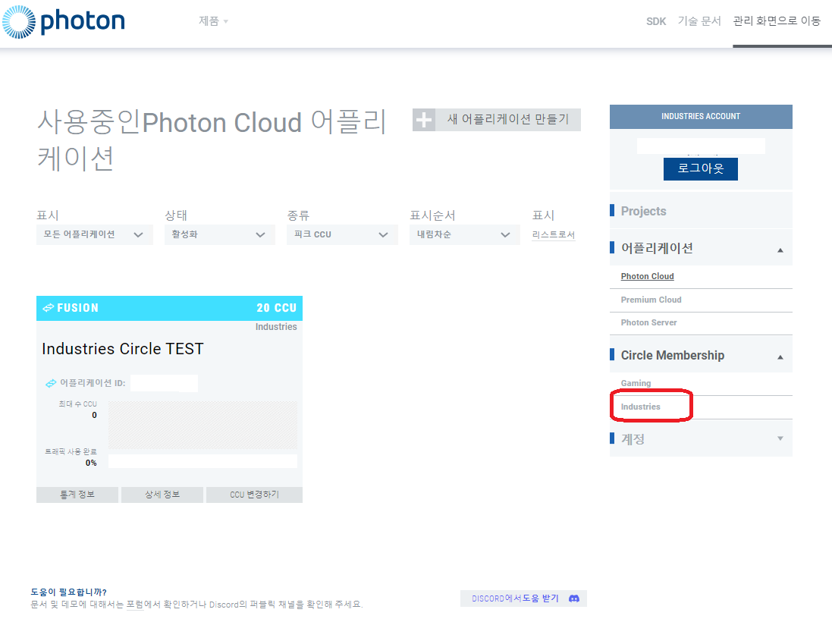Click the 새 어플리케이션 만들기 button
The height and width of the screenshot is (644, 832).
tap(497, 120)
